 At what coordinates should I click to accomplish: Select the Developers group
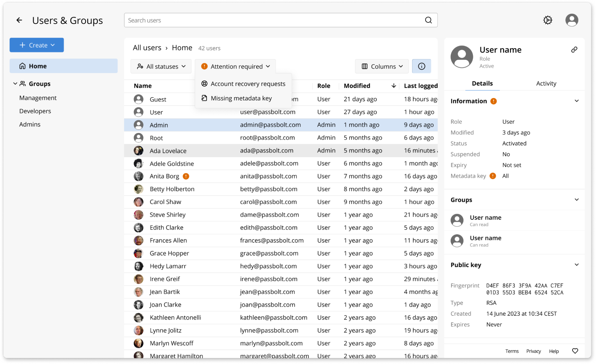tap(35, 111)
